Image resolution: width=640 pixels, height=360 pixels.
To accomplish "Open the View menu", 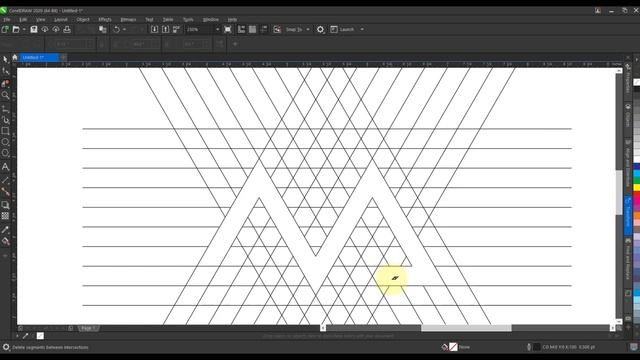I will pos(40,20).
